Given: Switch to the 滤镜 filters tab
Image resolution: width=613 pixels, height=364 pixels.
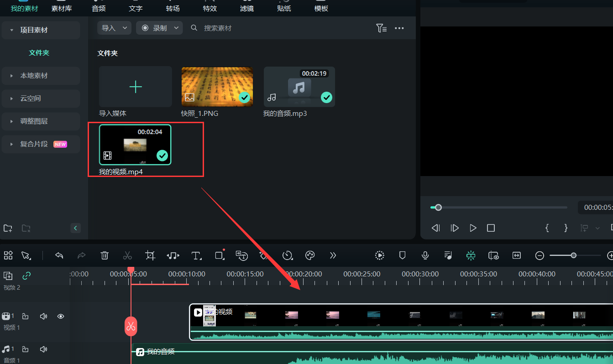Looking at the screenshot, I should 247,8.
